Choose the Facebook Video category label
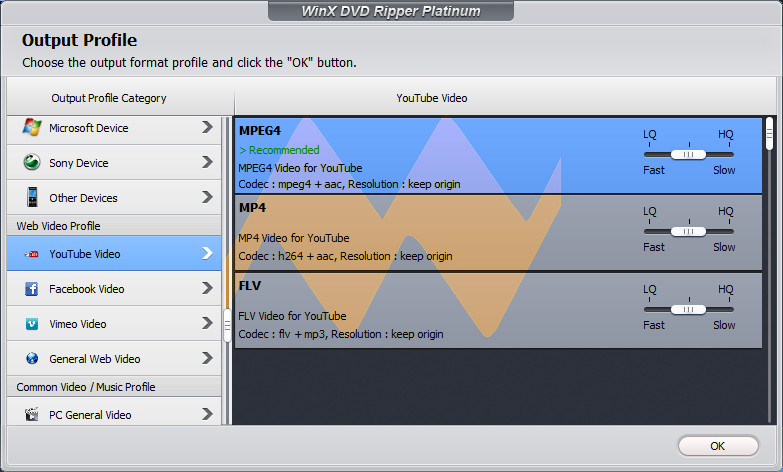 coord(86,289)
